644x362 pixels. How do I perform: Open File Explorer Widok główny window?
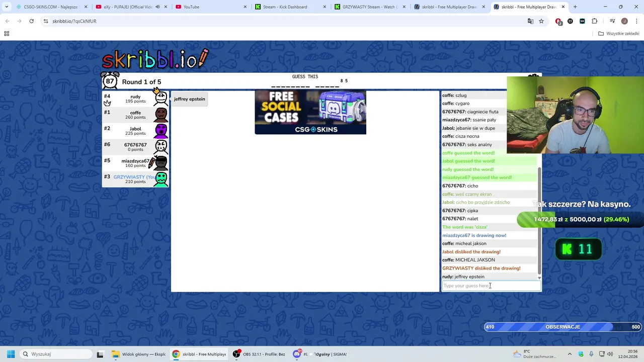[x=138, y=354]
